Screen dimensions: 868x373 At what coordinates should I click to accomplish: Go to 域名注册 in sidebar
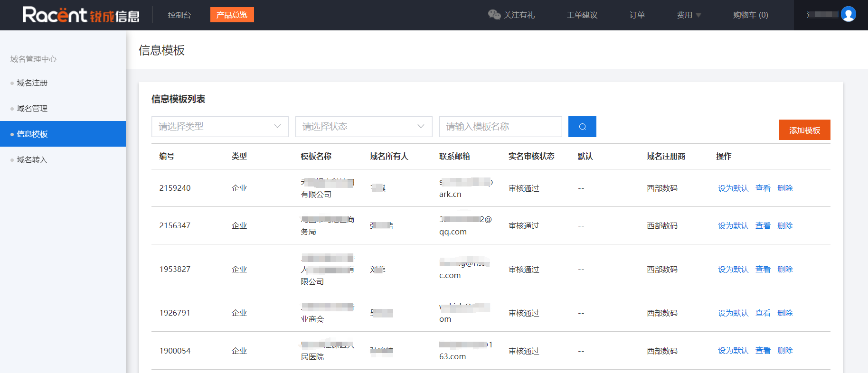[32, 83]
